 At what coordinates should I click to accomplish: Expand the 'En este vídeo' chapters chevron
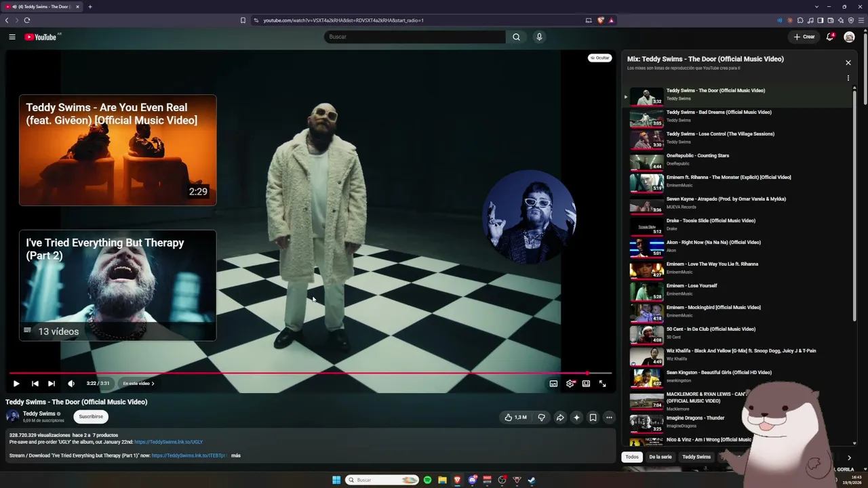(x=153, y=384)
